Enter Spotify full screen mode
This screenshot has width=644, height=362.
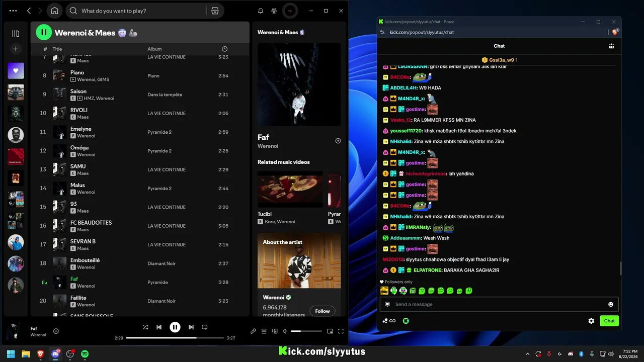coord(341,331)
